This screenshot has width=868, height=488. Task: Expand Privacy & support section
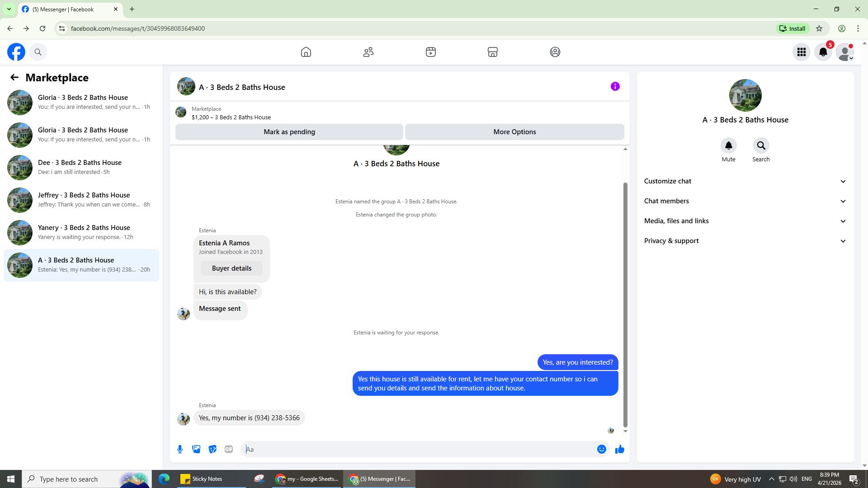(x=745, y=241)
